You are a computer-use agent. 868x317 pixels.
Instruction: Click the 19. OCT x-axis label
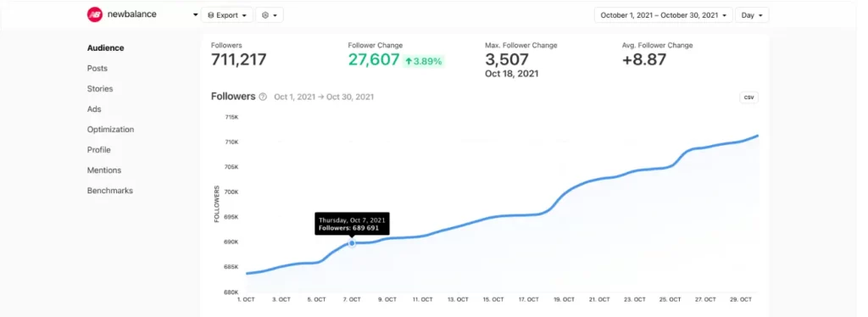[x=564, y=299]
